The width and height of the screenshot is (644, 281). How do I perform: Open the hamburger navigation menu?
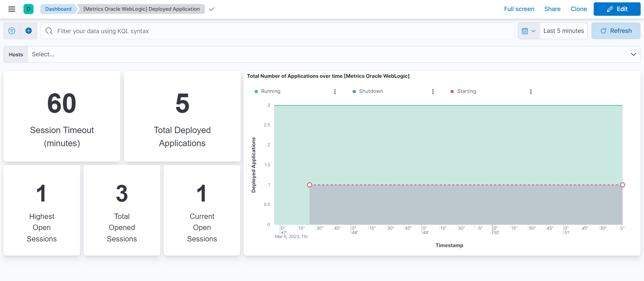coord(12,9)
